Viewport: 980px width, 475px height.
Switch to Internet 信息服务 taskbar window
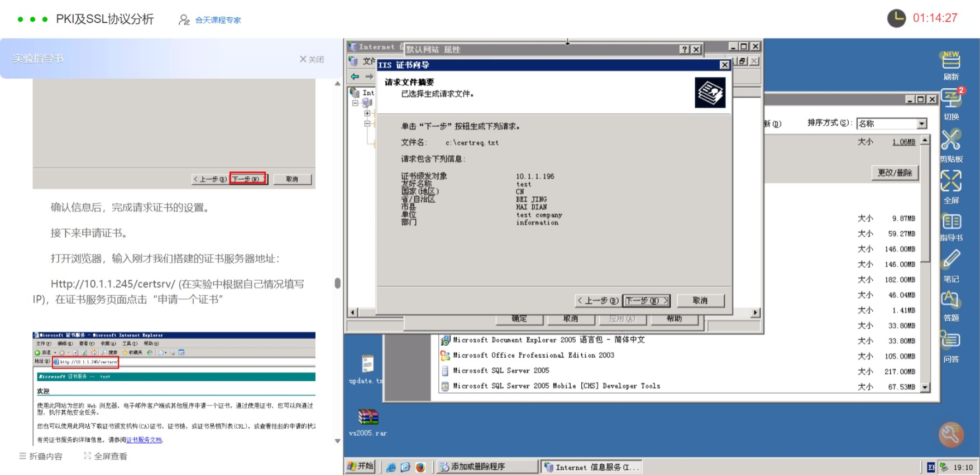pos(591,467)
